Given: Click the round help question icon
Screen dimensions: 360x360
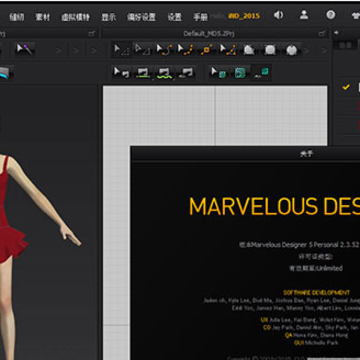Looking at the screenshot, I should pos(330,15).
